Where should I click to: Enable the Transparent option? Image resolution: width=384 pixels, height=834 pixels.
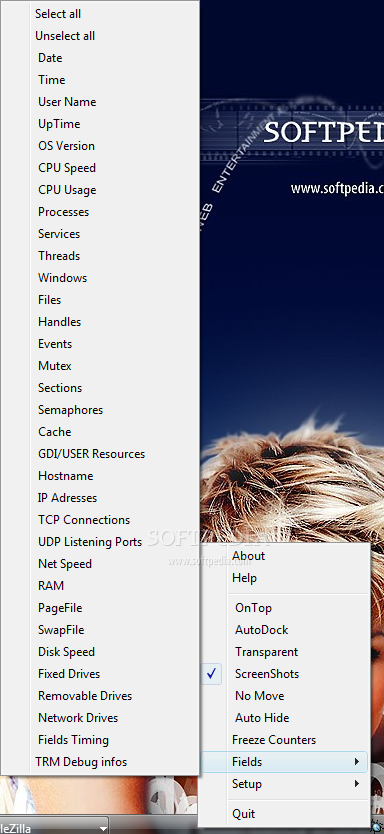285,651
